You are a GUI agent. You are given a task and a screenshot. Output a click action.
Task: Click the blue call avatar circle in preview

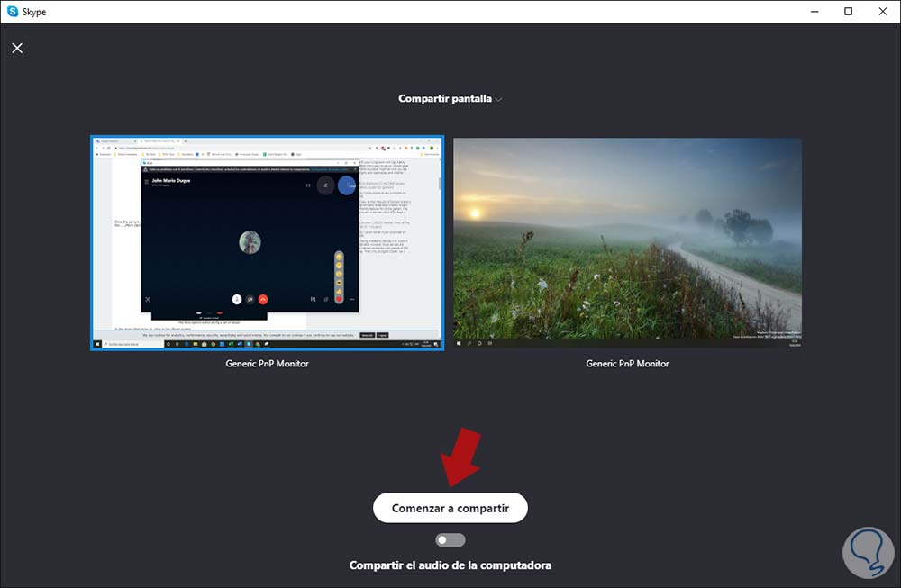point(347,185)
